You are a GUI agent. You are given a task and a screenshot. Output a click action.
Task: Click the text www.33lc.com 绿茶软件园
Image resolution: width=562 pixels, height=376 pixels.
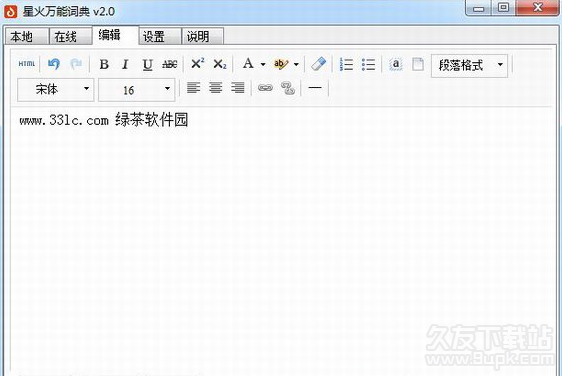pos(104,120)
